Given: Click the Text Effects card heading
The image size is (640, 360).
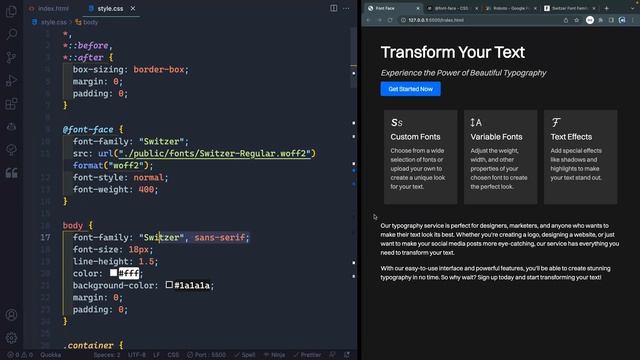Looking at the screenshot, I should click(571, 137).
